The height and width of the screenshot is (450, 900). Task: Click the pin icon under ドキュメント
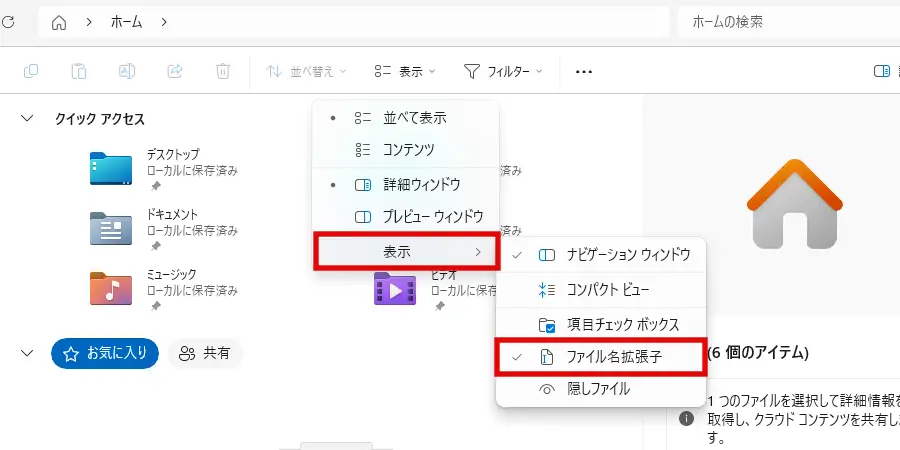pos(155,246)
